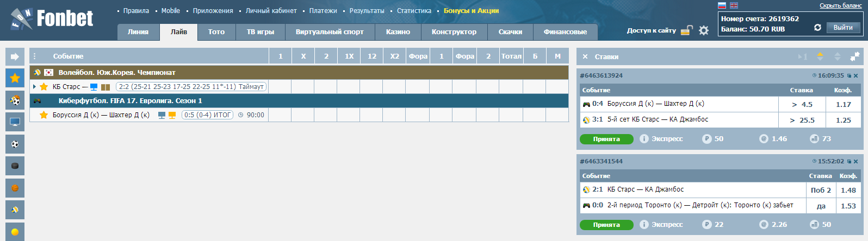The width and height of the screenshot is (868, 241).
Task: Open site access unlock icon
Action: 687,30
